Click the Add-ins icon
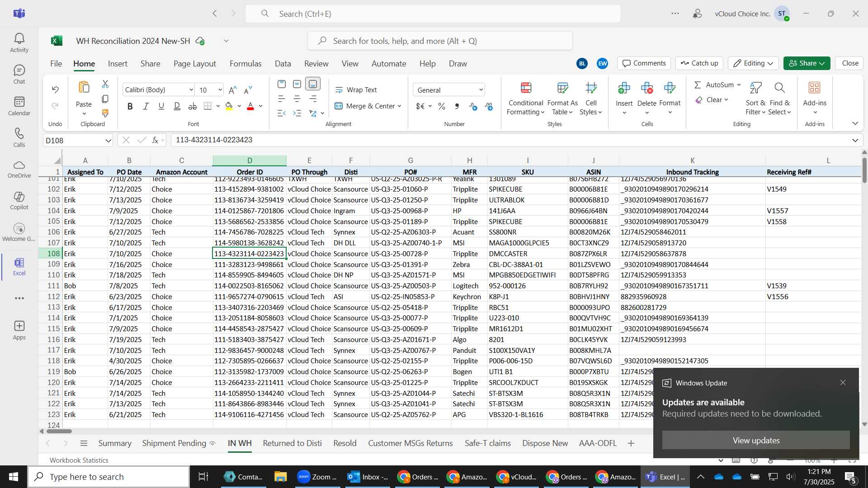The height and width of the screenshot is (488, 868). [x=815, y=88]
